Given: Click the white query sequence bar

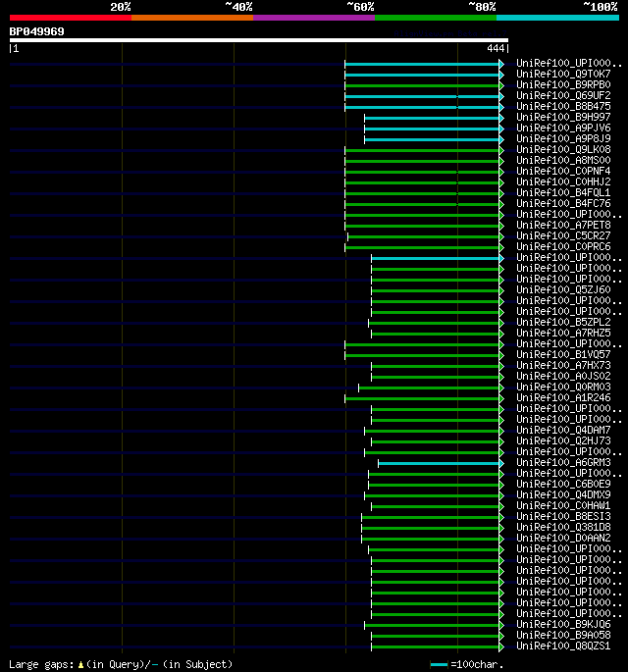Looking at the screenshot, I should (258, 40).
